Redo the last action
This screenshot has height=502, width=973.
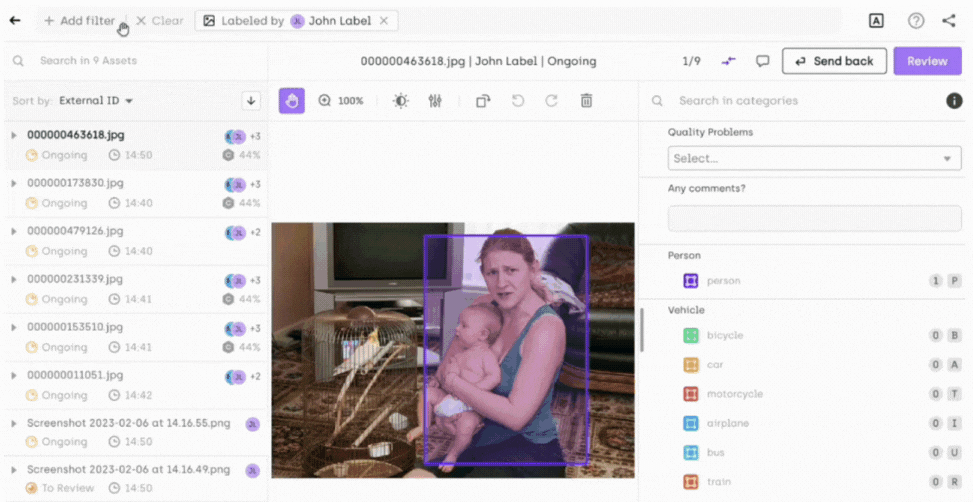tap(551, 101)
